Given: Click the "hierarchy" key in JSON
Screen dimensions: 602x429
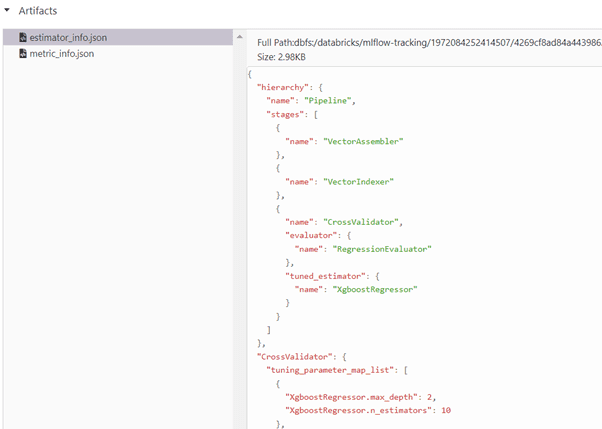Looking at the screenshot, I should (283, 88).
